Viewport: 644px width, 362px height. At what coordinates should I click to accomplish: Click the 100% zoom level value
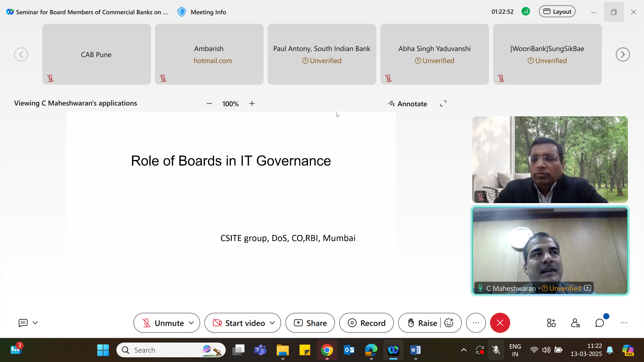click(x=230, y=104)
